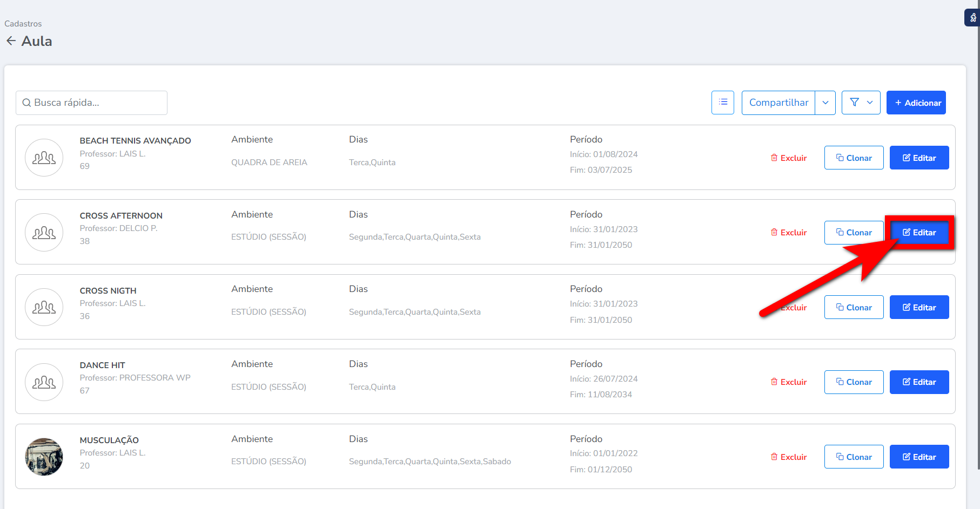
Task: Click Editar on the DANCE HIT row
Action: (x=919, y=382)
